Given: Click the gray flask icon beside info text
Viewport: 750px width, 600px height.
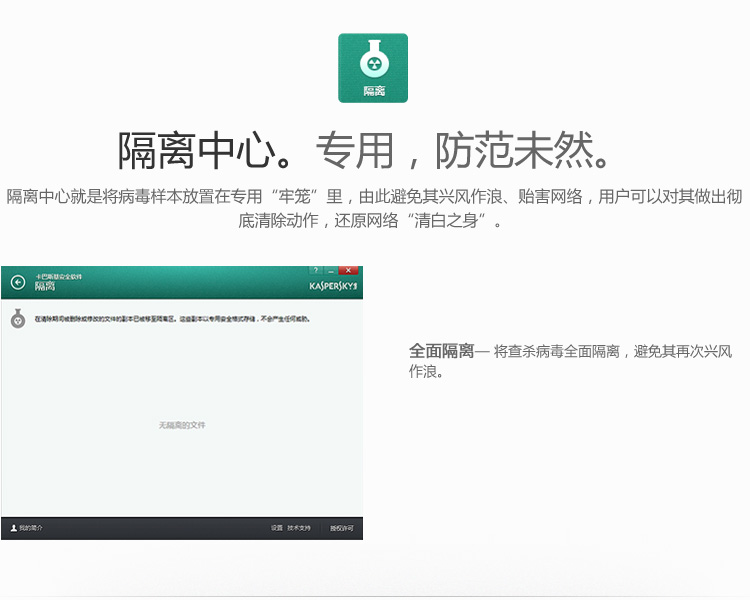Looking at the screenshot, I should click(18, 320).
